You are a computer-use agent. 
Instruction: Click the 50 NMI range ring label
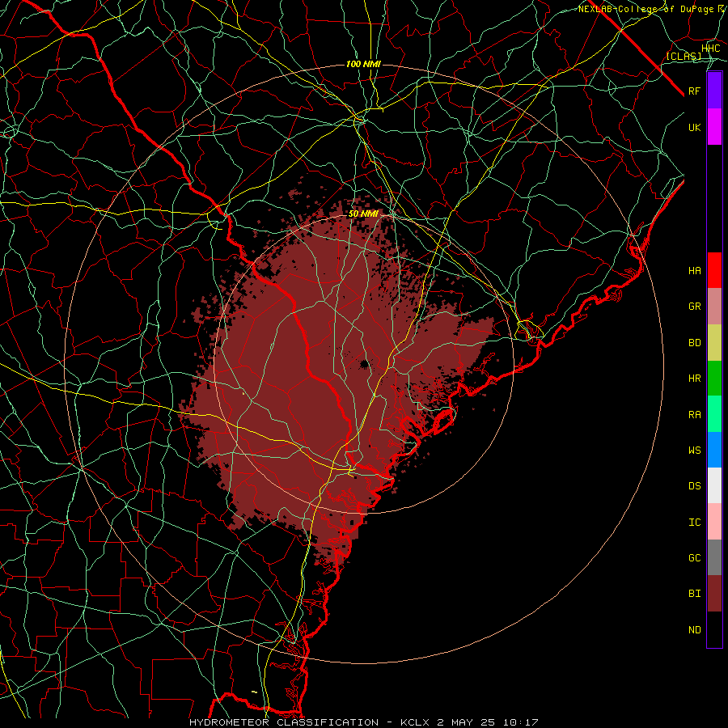[x=363, y=214]
